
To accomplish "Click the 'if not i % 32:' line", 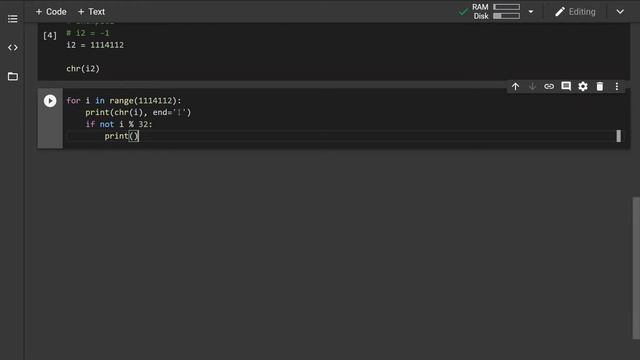I will pyautogui.click(x=119, y=124).
